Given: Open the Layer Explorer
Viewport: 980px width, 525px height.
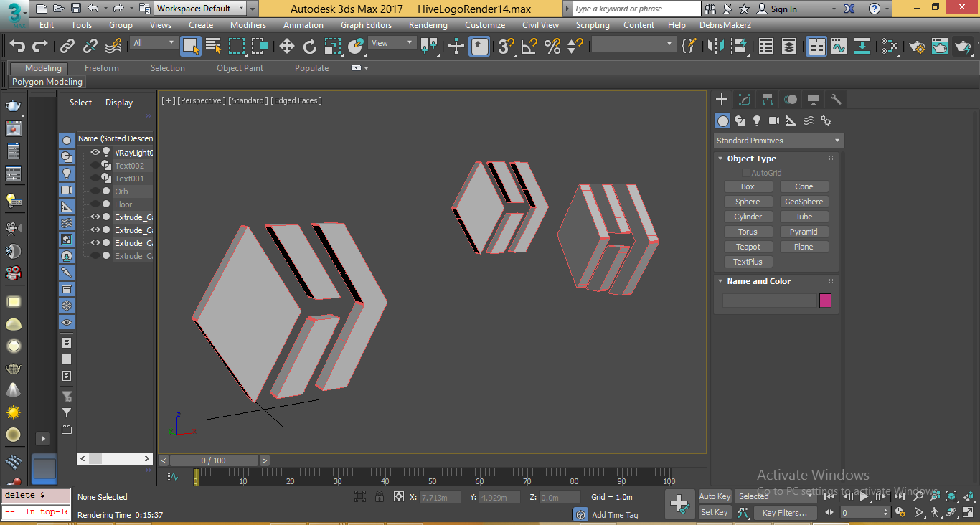Looking at the screenshot, I should pyautogui.click(x=789, y=47).
